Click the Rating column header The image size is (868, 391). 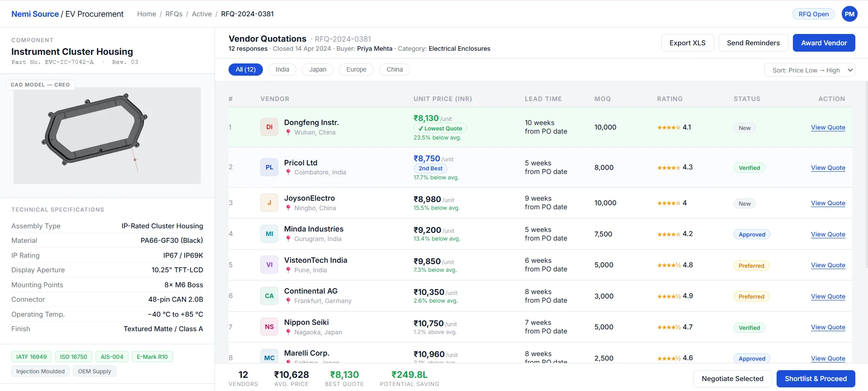670,99
